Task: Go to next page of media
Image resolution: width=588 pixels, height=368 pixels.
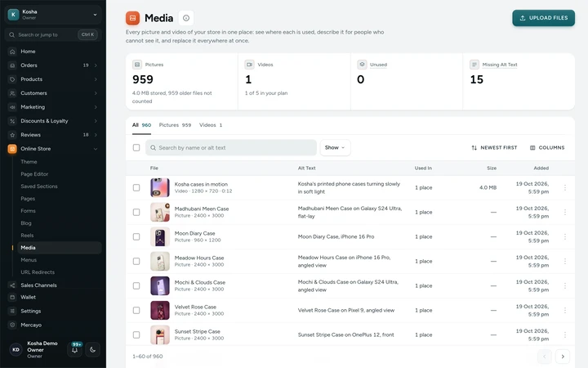Action: pyautogui.click(x=563, y=357)
